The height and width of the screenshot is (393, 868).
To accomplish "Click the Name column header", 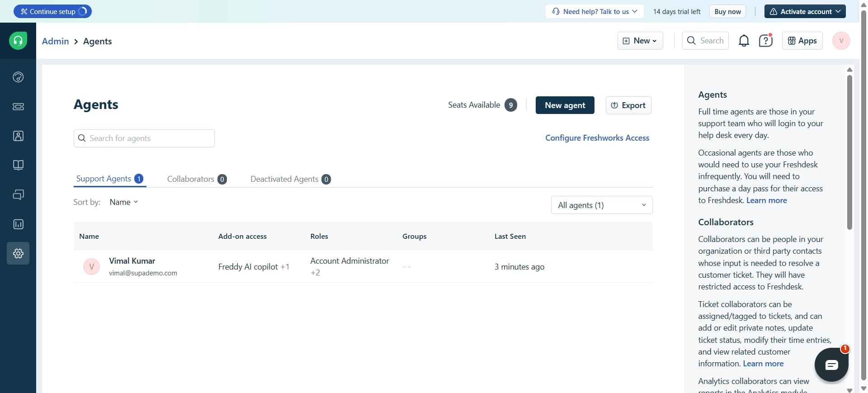I will pyautogui.click(x=89, y=236).
